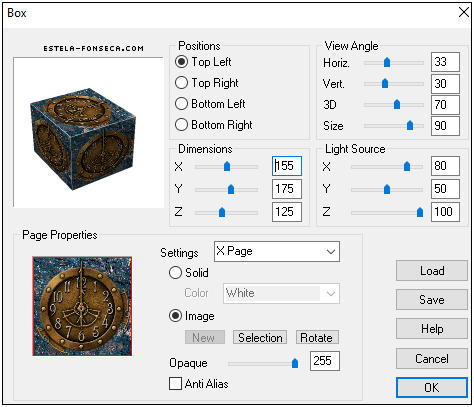474x407 pixels.
Task: Select the Top Right position radio button
Action: (x=181, y=83)
